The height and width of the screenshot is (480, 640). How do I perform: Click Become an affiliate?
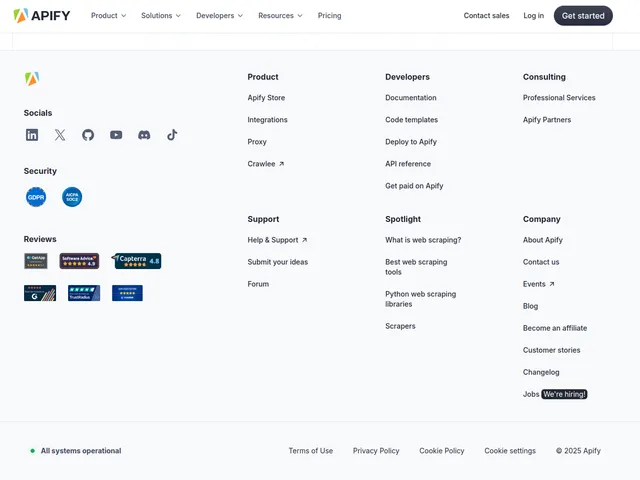[x=555, y=328]
